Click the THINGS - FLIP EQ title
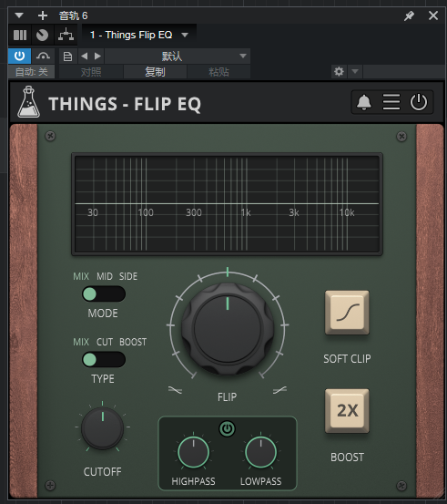This screenshot has height=504, width=447. coord(125,104)
